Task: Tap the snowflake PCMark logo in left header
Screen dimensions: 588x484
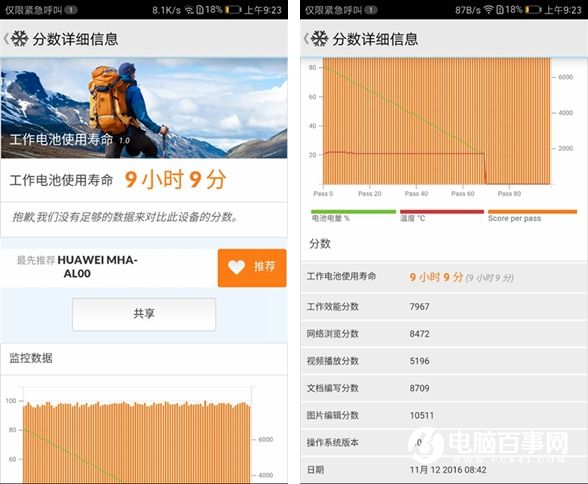Action: pyautogui.click(x=20, y=39)
